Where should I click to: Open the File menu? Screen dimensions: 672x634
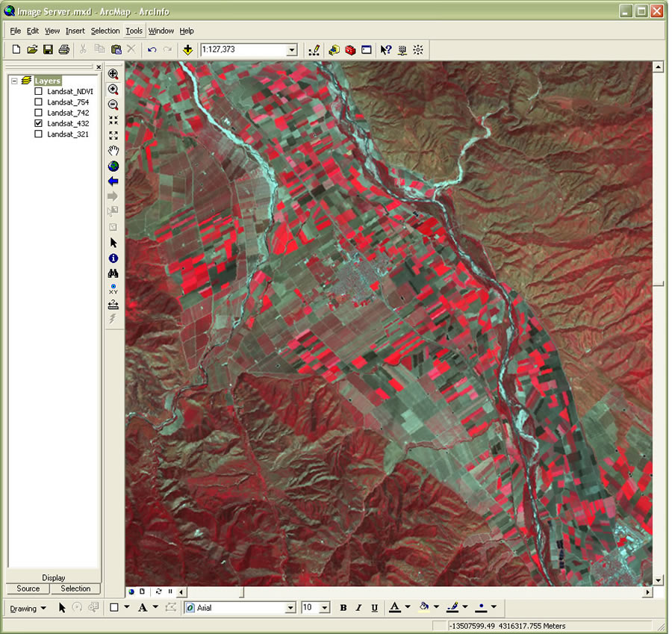coord(16,31)
